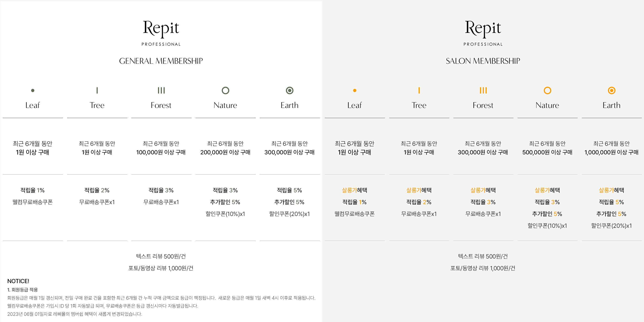Click the 할인쿠폰(20%)x1 text under general Earth

290,214
